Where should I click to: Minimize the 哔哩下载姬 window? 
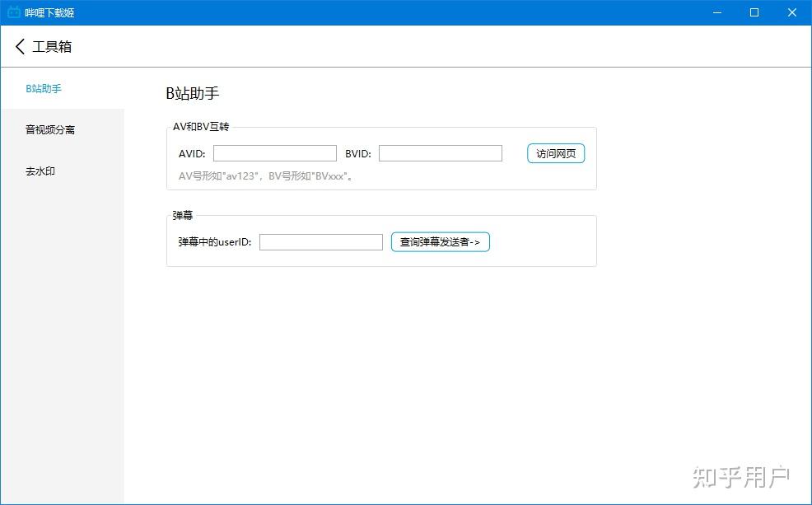point(717,12)
